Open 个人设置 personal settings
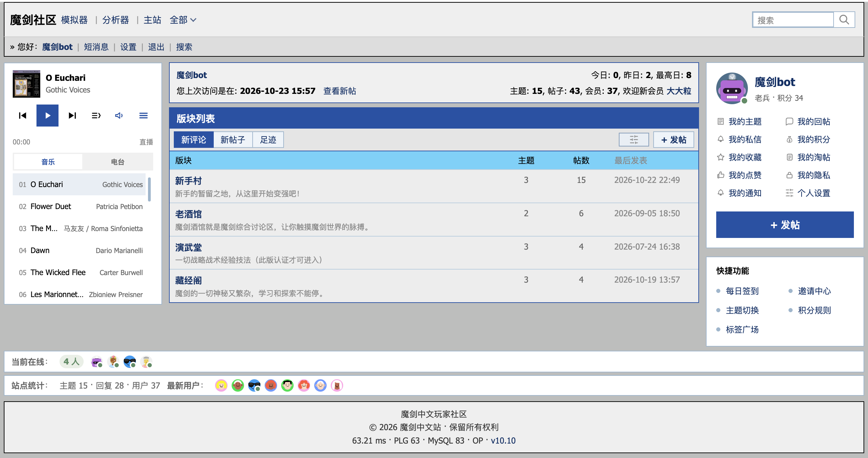 808,193
